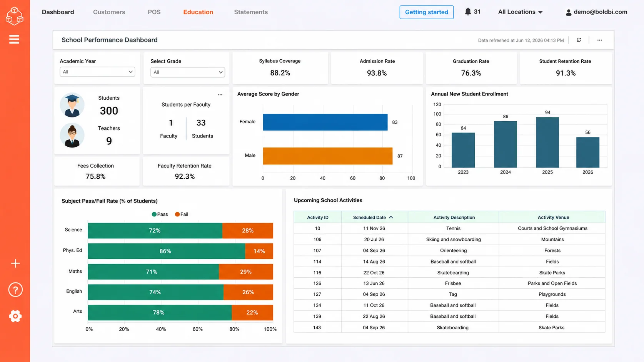
Task: Click the Activity ID column header
Action: click(318, 217)
